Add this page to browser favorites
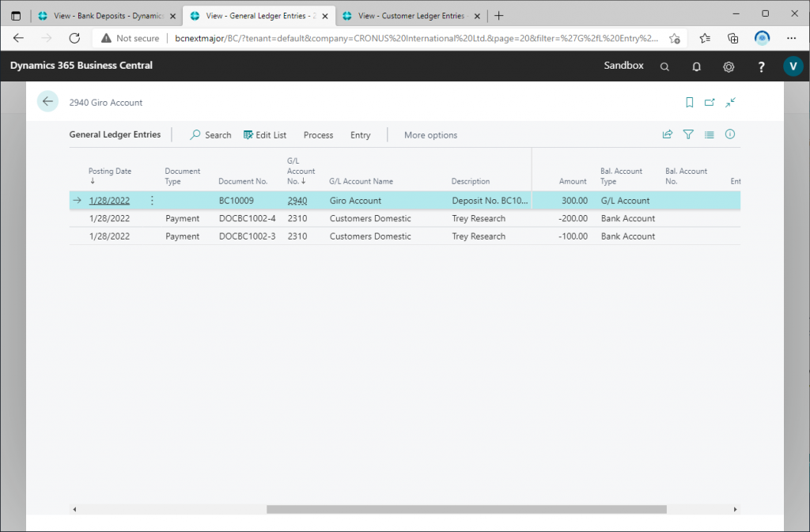This screenshot has width=810, height=532. point(675,38)
